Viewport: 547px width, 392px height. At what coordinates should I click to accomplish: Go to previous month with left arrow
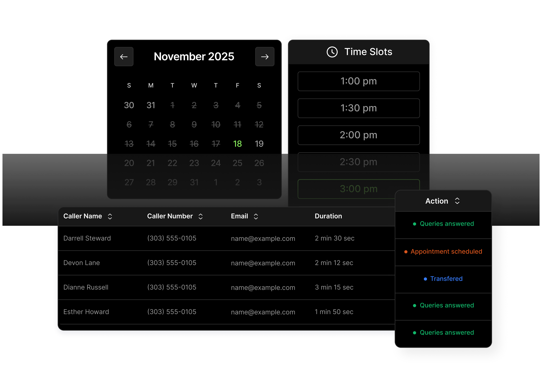click(124, 57)
